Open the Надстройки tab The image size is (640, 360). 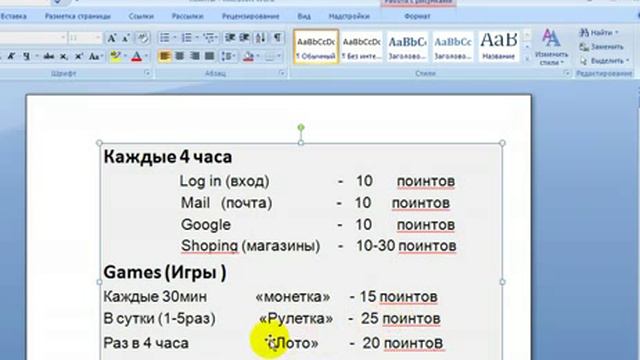(349, 16)
